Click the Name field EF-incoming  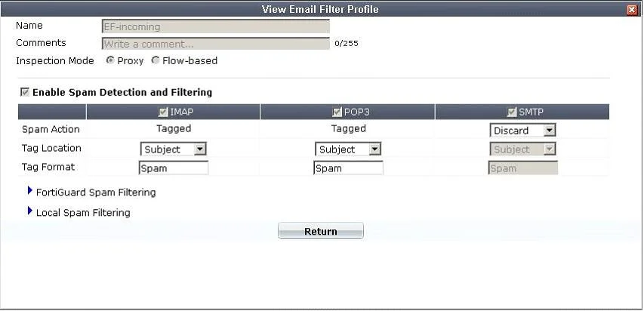coord(216,26)
